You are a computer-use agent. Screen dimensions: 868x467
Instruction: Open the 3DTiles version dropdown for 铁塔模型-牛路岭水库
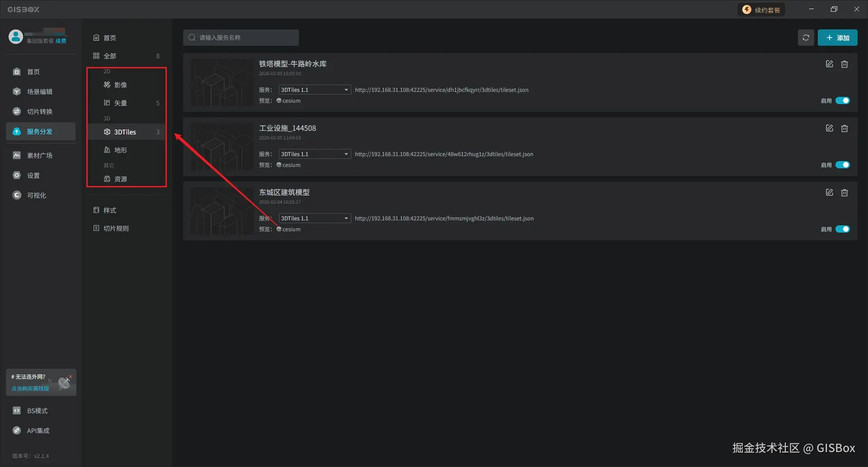(314, 89)
